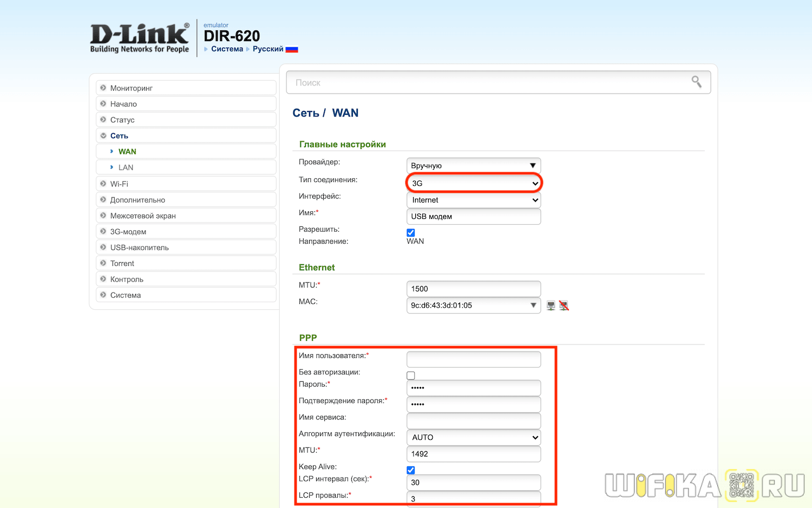Click the Ethernet section heading
The height and width of the screenshot is (508, 812).
[x=317, y=268]
